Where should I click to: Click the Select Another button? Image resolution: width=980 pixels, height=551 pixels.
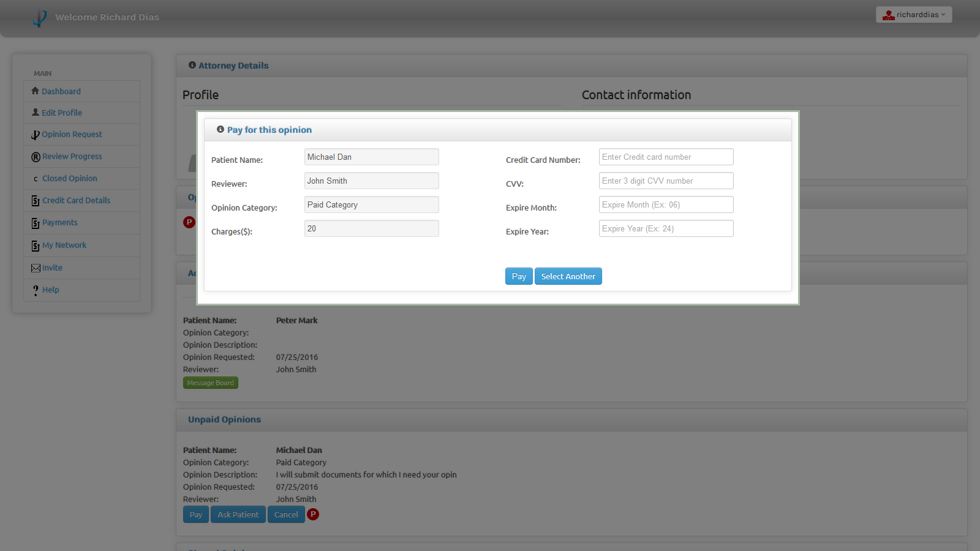pos(568,276)
